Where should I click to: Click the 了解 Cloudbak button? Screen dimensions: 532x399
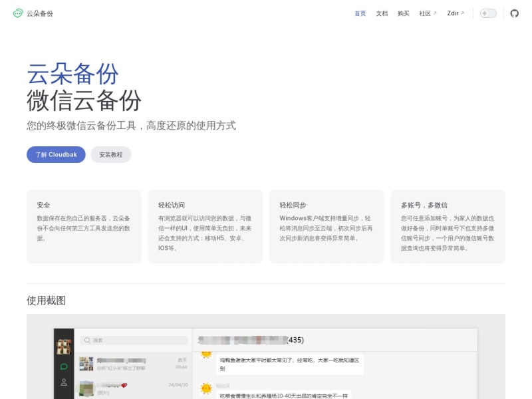[56, 155]
